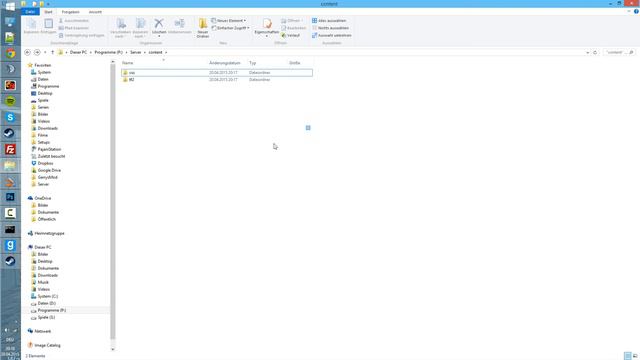Click Bearbeiten in the Öffnen group
Viewport: 640px width, 360px height.
(293, 28)
